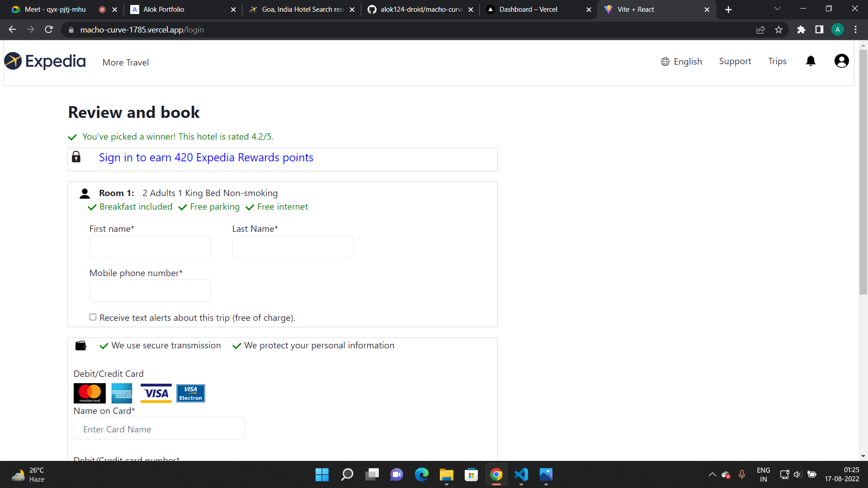Open the user account profile icon
The image size is (868, 488).
[x=841, y=61]
